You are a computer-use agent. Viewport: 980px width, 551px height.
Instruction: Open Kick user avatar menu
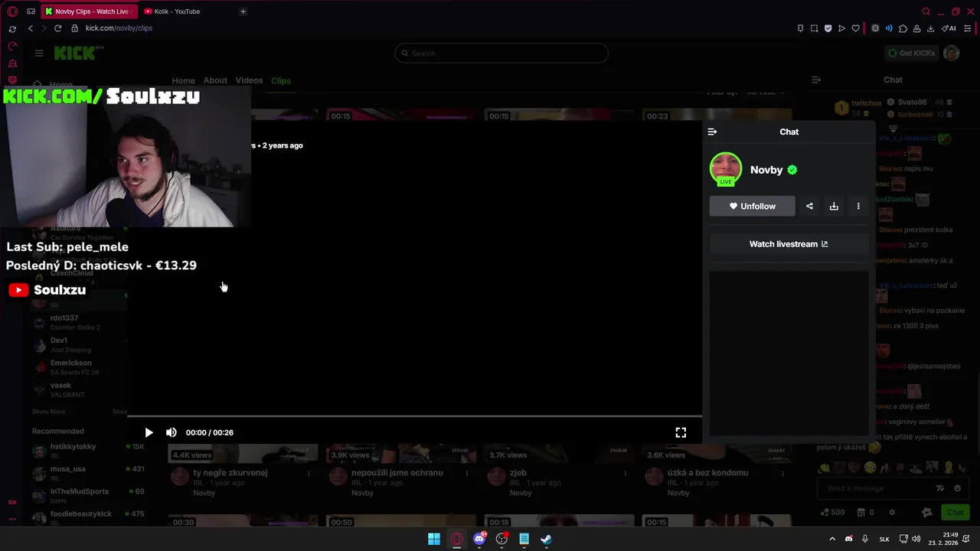click(952, 53)
